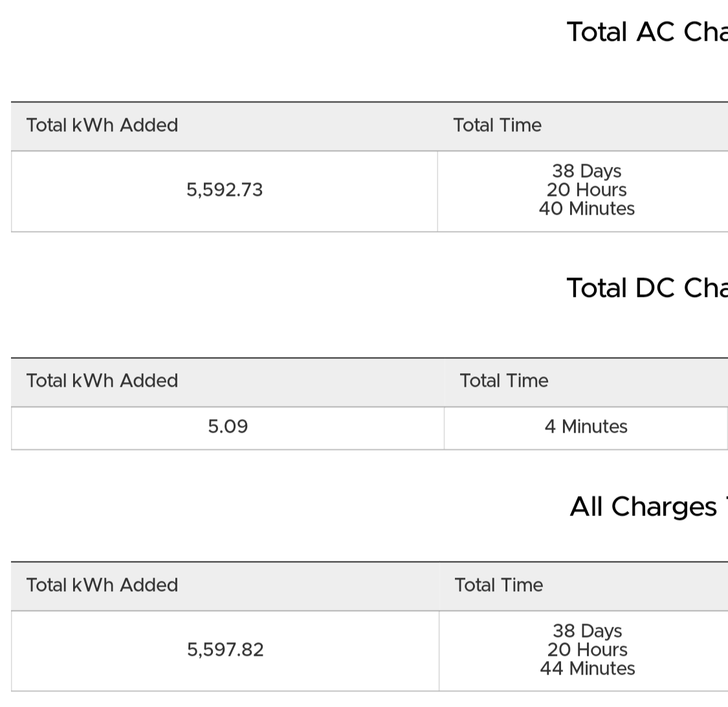Click the 5,597.82 kWh value
The width and height of the screenshot is (728, 707).
(x=225, y=650)
